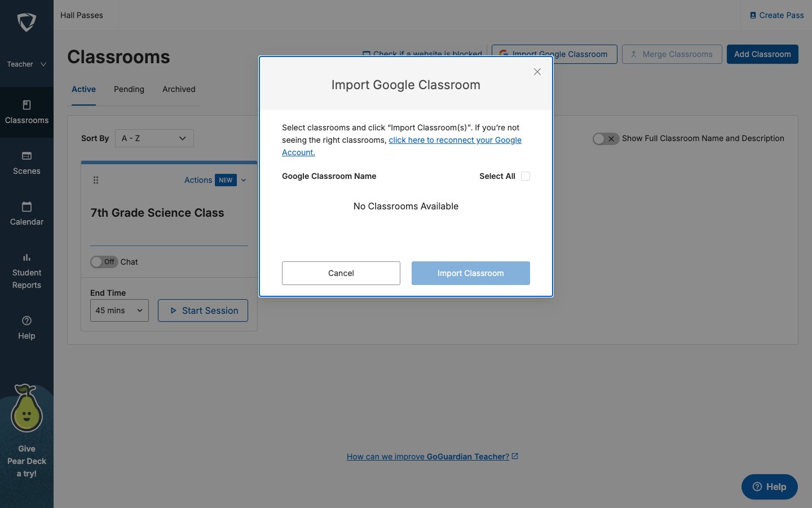Click the Import Classroom button
Screen dimensions: 812x508
tap(471, 273)
